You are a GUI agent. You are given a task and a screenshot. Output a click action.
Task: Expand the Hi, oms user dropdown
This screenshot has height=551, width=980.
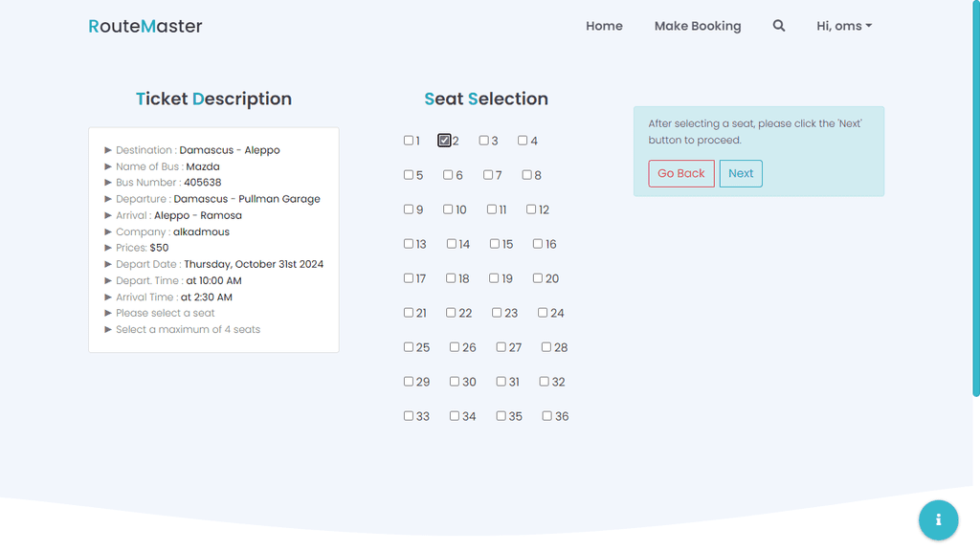(844, 26)
